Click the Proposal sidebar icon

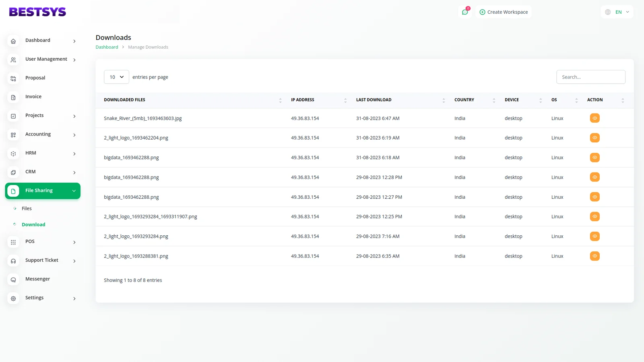coord(13,78)
